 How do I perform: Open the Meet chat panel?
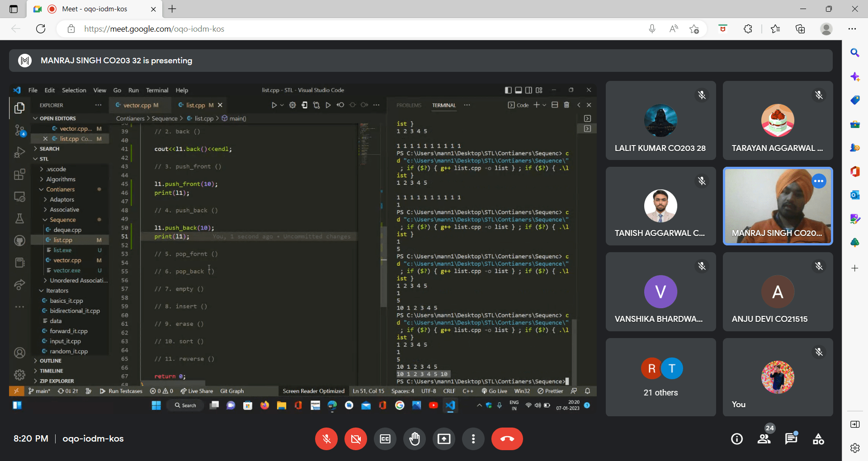[791, 438]
